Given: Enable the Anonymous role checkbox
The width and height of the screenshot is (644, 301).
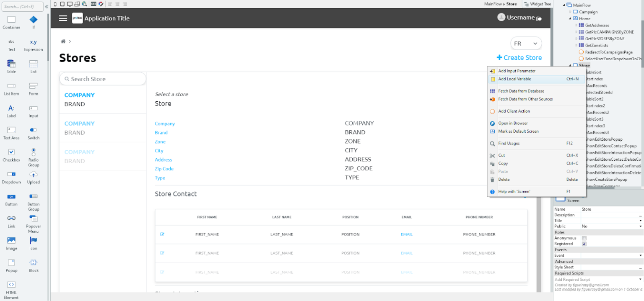Looking at the screenshot, I should [x=584, y=238].
